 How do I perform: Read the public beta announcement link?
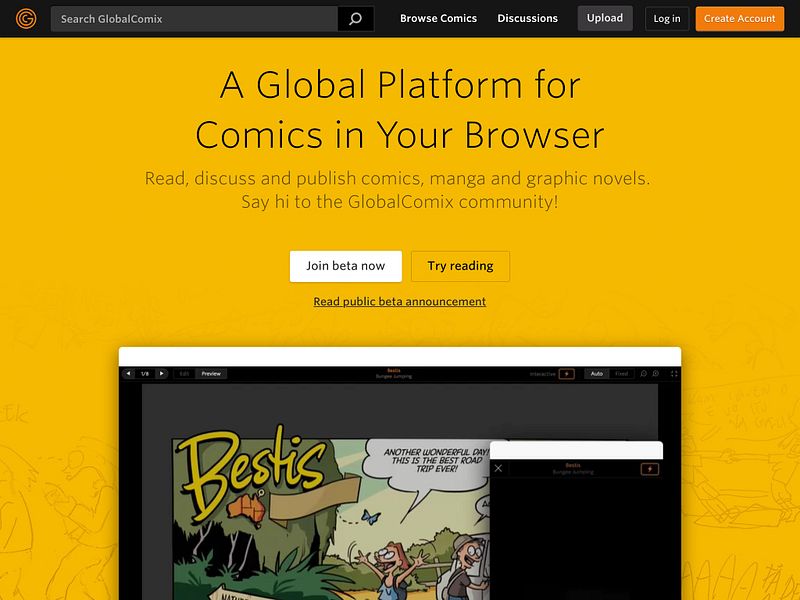point(399,301)
